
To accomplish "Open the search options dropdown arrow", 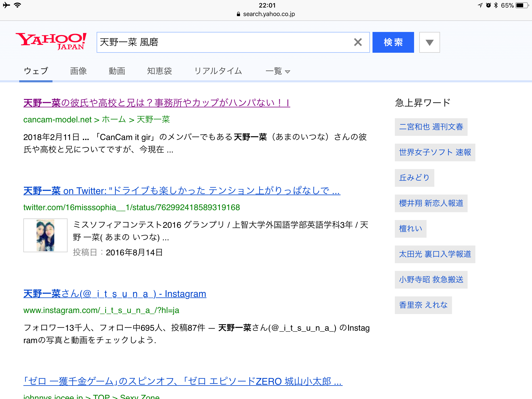I will (x=429, y=42).
